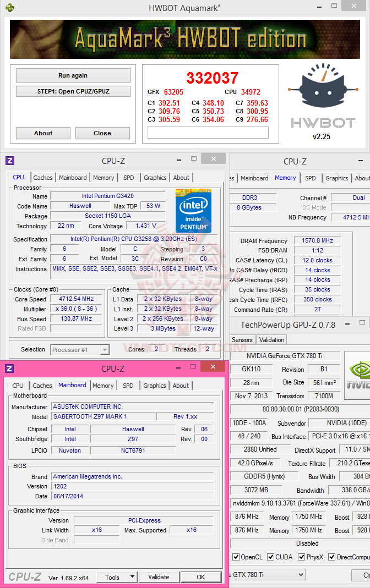Switch to Mainboard tab in top CPU-Z window
This screenshot has width=370, height=588.
point(73,178)
